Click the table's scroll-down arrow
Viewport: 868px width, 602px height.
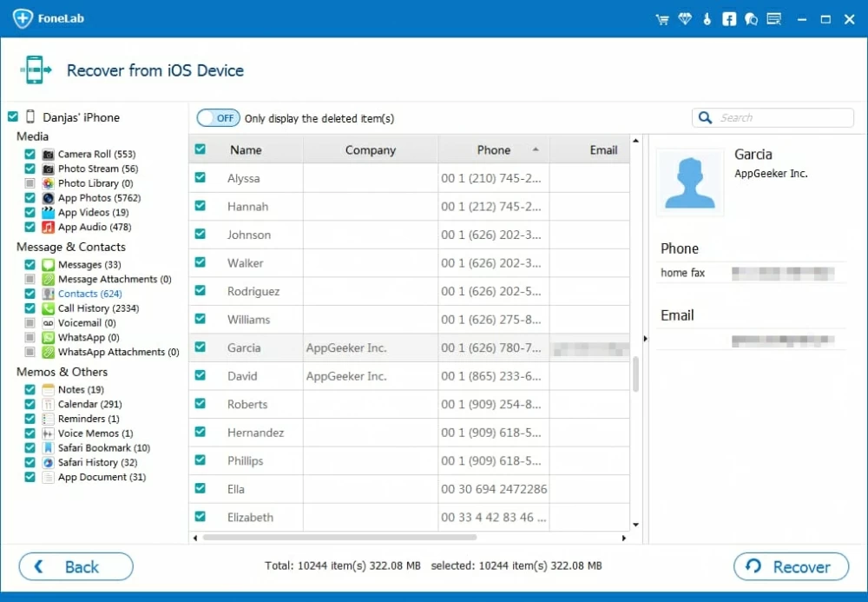click(635, 525)
